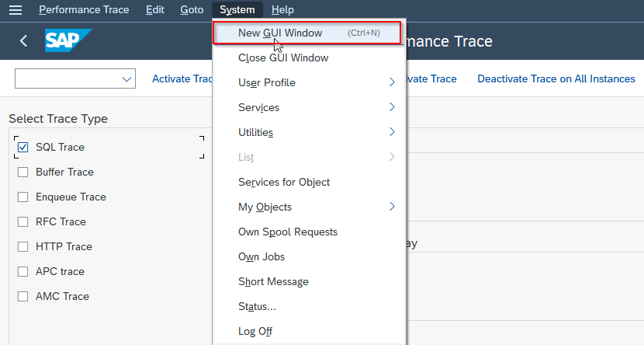Click the back arrow icon

[x=24, y=40]
